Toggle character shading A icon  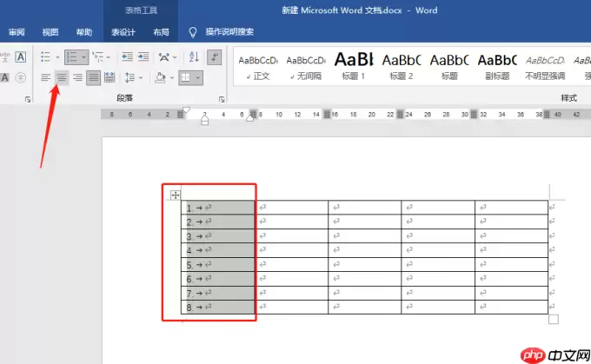coord(5,77)
